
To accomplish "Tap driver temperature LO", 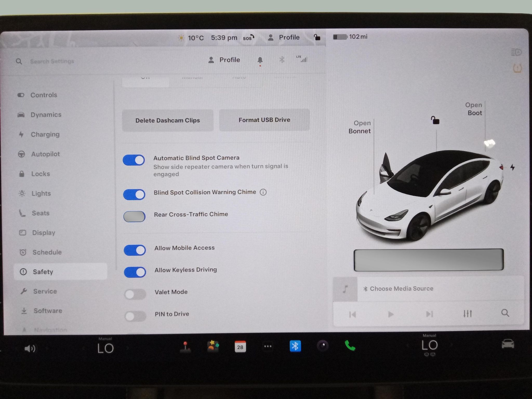I will tap(105, 348).
